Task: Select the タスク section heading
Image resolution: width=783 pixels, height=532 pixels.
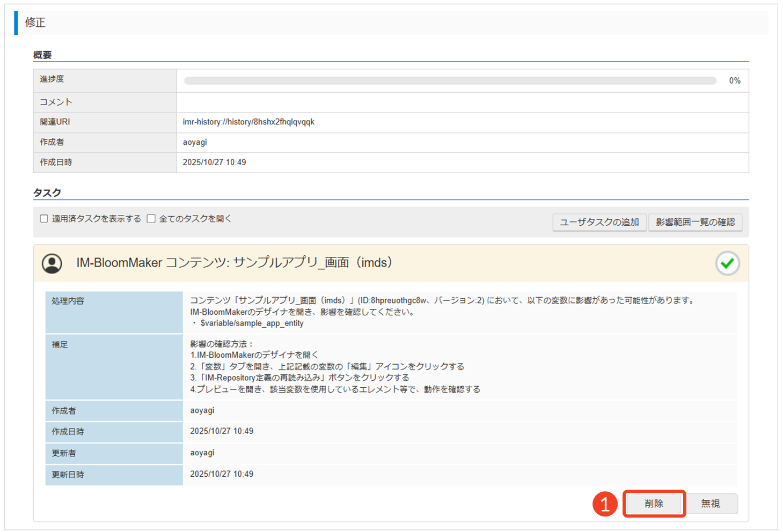Action: [x=47, y=193]
